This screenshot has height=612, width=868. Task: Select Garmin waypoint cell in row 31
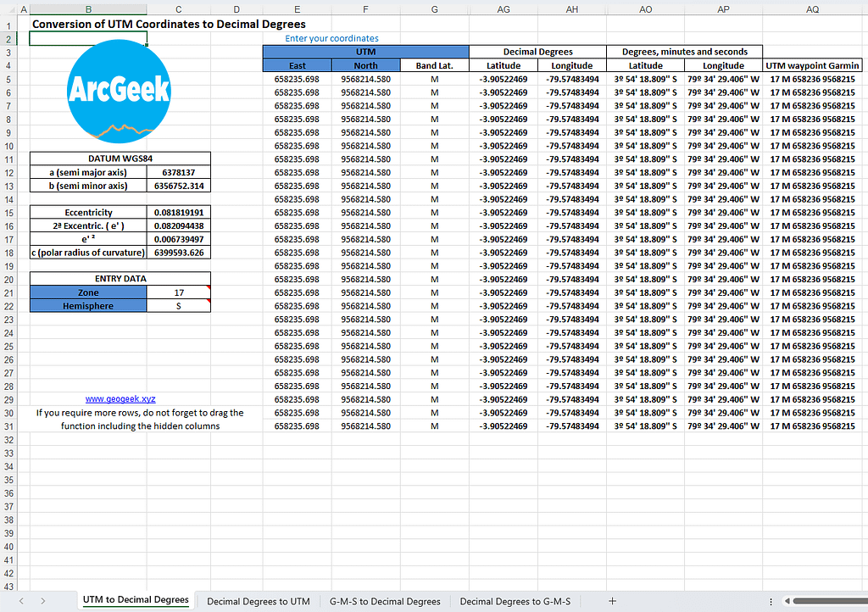(x=812, y=426)
